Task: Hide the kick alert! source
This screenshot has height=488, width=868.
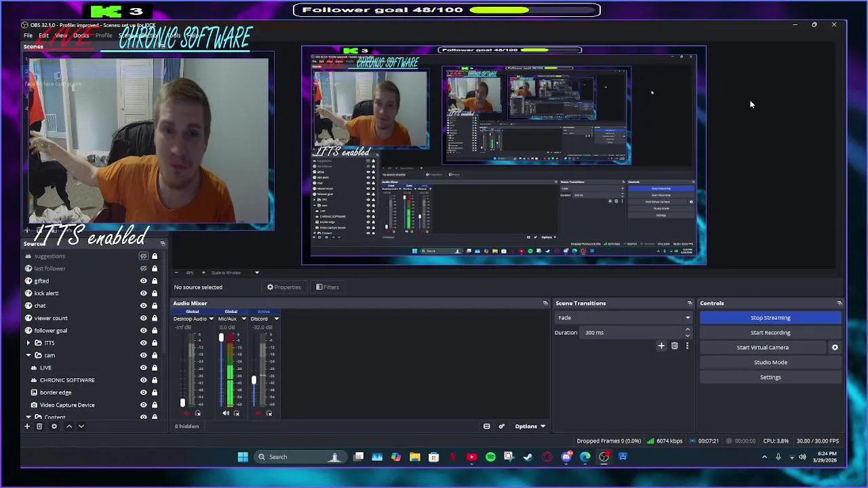Action: click(143, 293)
